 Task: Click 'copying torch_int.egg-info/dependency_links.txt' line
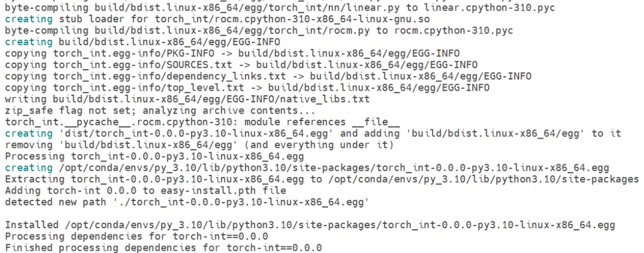[268, 76]
